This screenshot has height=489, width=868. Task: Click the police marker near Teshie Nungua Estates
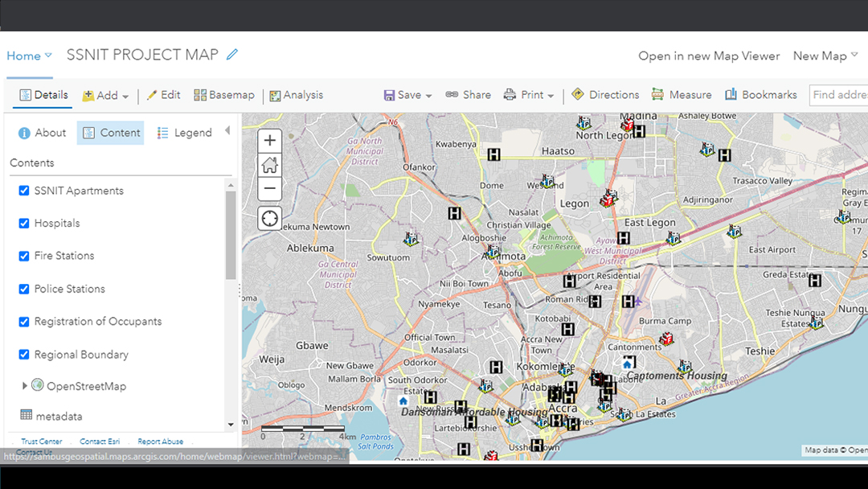pos(816,323)
